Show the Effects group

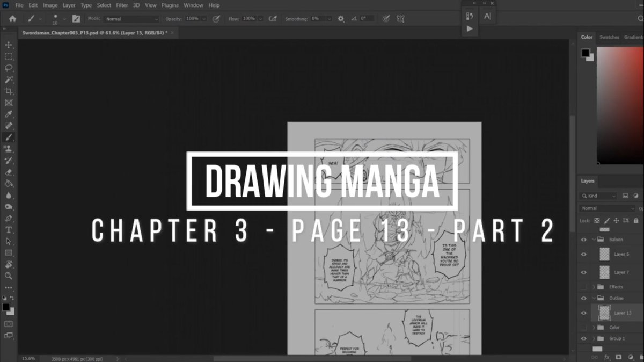(x=584, y=287)
